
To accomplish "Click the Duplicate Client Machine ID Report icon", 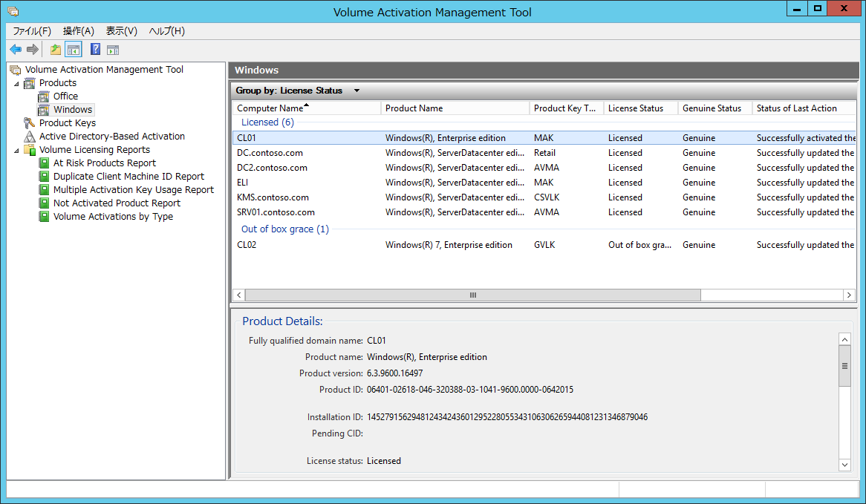I will tap(44, 177).
